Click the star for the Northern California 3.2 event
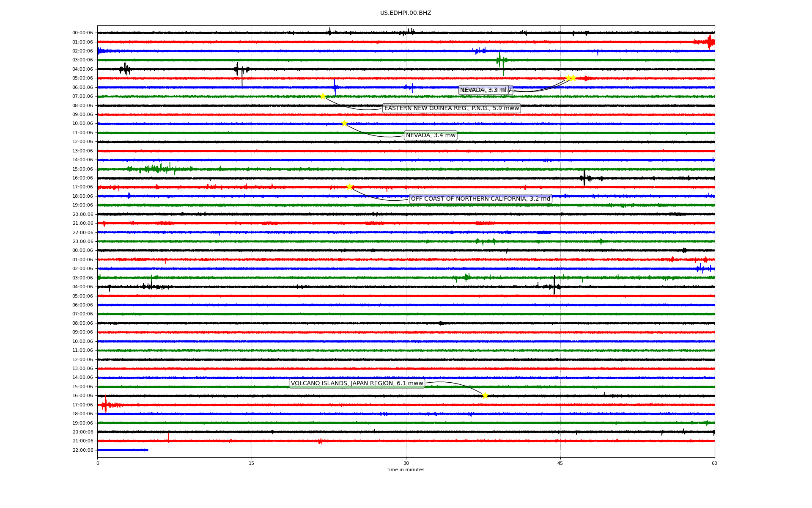The height and width of the screenshot is (508, 812). click(349, 187)
